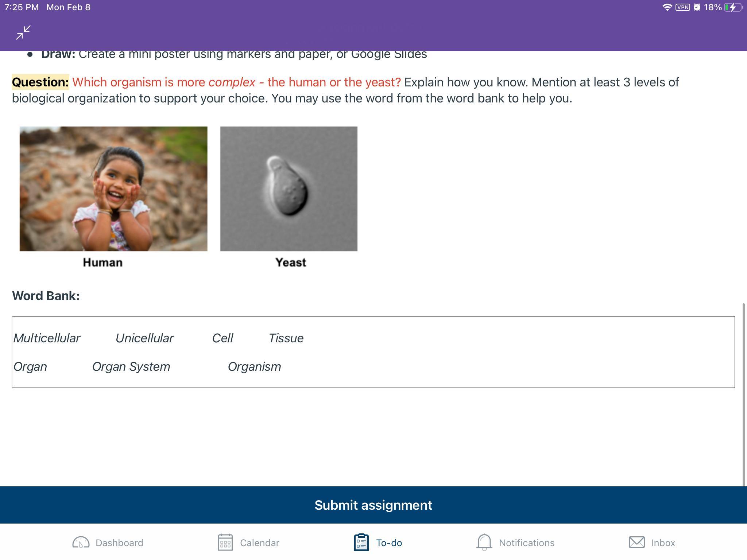This screenshot has height=560, width=747.
Task: Tap the alarm clock status icon
Action: [697, 7]
